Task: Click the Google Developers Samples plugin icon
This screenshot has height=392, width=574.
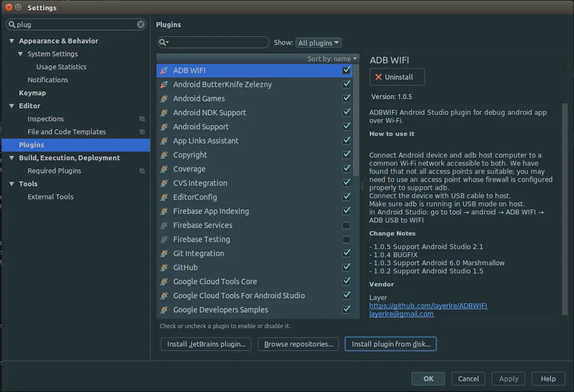Action: pyautogui.click(x=164, y=310)
